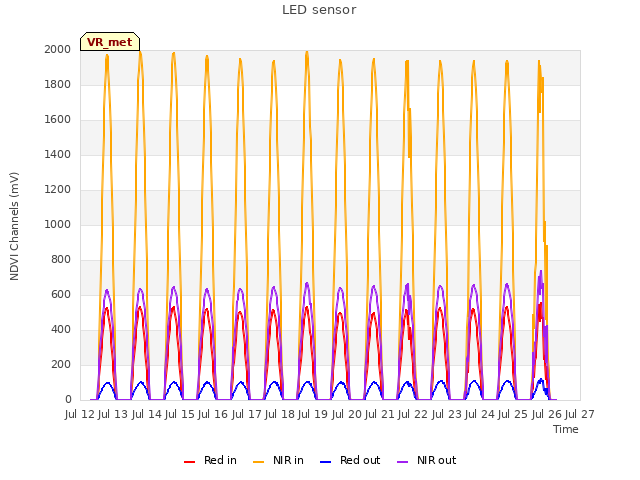Click the 400 y-axis tick label

click(61, 329)
